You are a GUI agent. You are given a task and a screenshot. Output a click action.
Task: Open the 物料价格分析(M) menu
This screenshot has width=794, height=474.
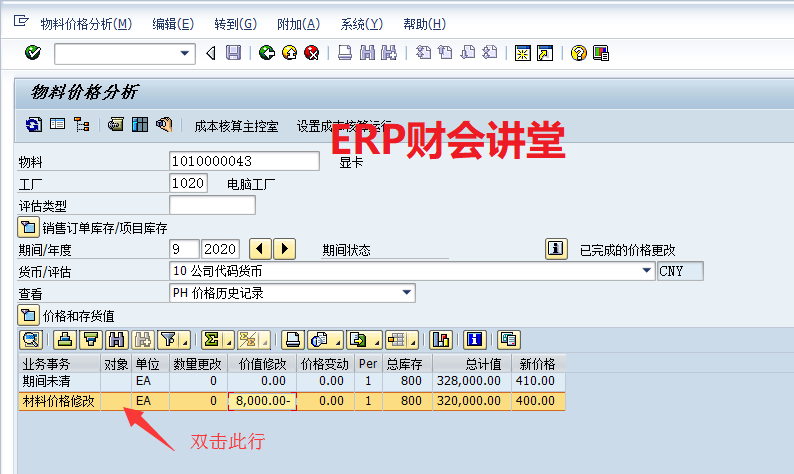(x=85, y=24)
